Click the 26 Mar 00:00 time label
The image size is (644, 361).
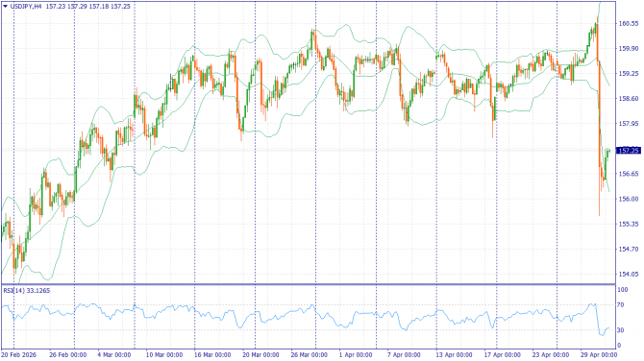(309, 355)
